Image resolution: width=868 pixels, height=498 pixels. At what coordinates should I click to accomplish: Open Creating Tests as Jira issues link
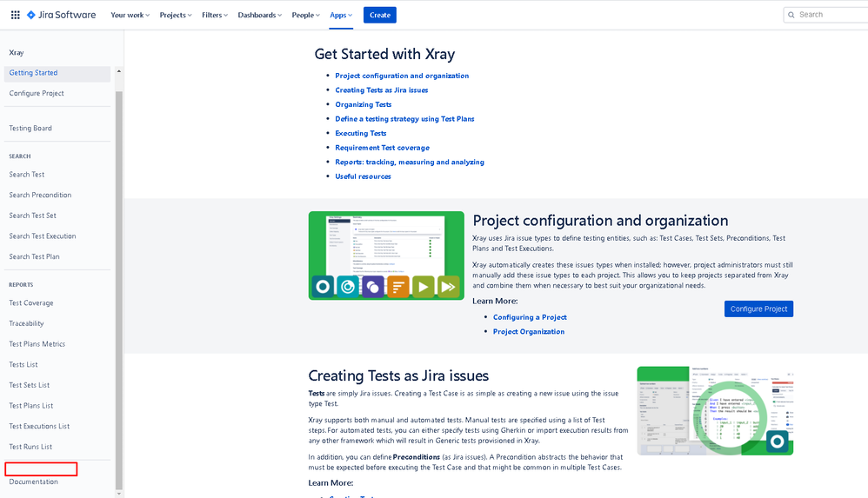coord(382,90)
